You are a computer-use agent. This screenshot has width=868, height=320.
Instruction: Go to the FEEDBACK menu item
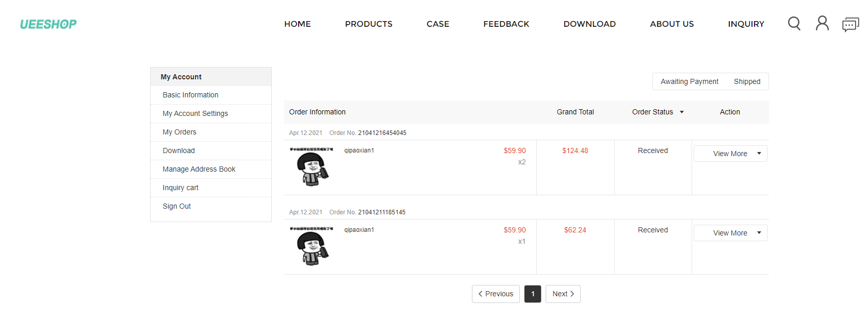coord(506,24)
